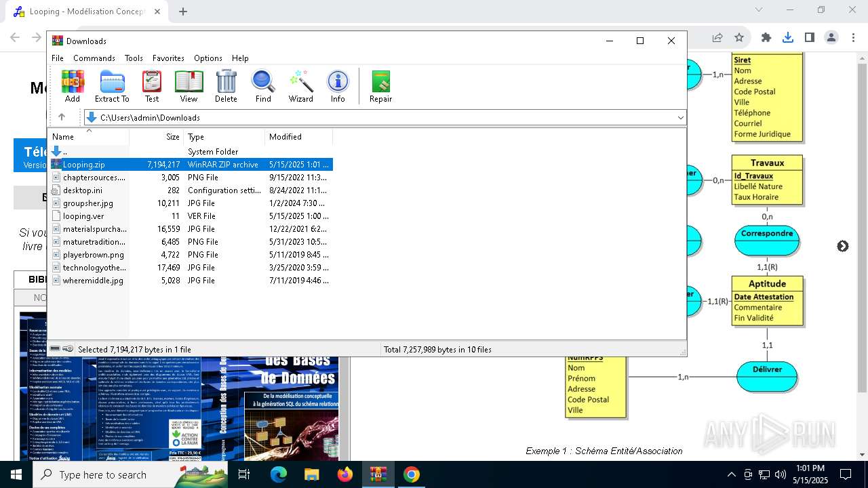Sort files by Size column
The width and height of the screenshot is (868, 488).
[156, 137]
